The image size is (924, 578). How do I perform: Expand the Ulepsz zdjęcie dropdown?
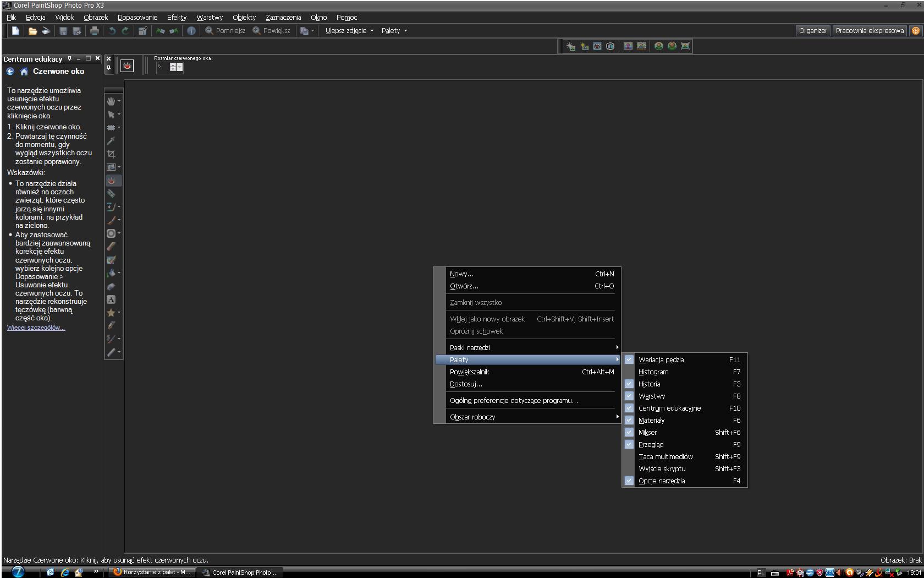coord(349,31)
